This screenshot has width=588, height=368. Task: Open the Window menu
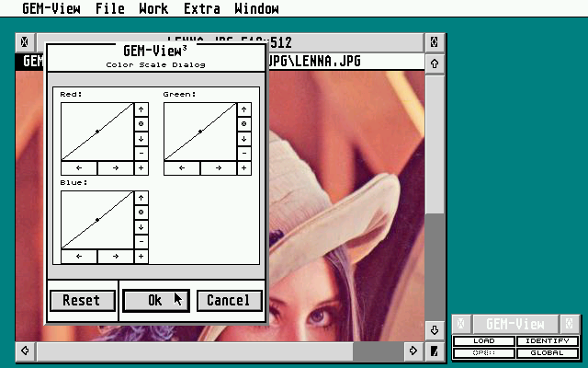click(256, 8)
